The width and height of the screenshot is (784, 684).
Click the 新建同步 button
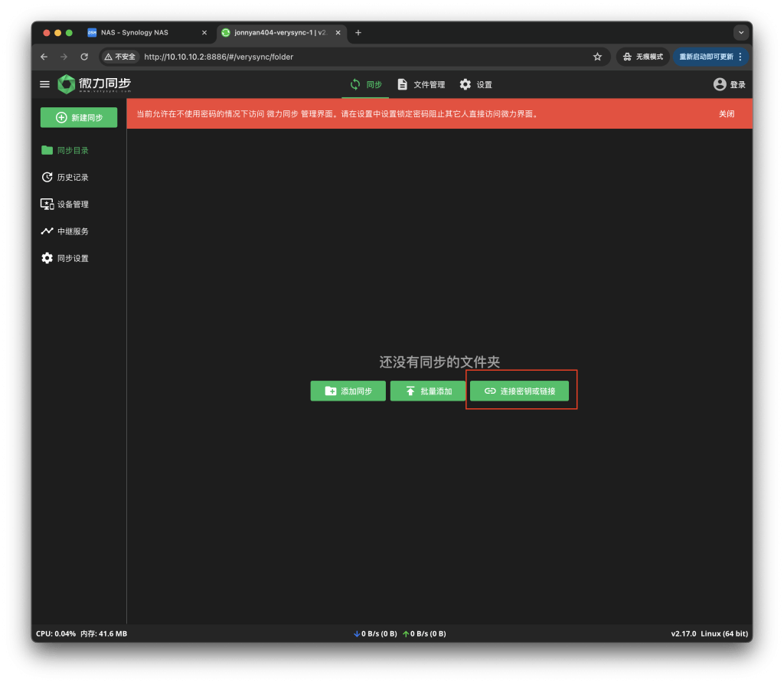tap(79, 118)
